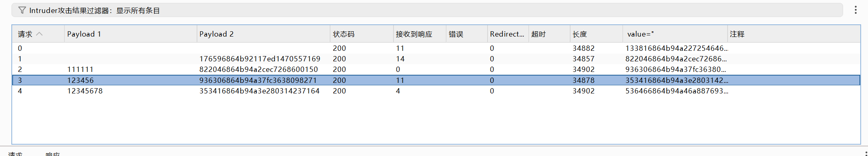868x156 pixels.
Task: Sort results by 状态码 column
Action: [x=362, y=34]
